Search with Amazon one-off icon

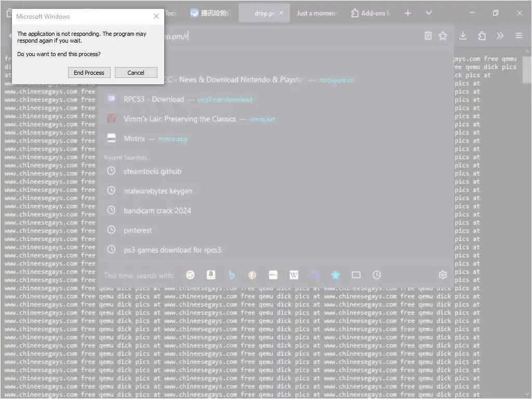(211, 275)
